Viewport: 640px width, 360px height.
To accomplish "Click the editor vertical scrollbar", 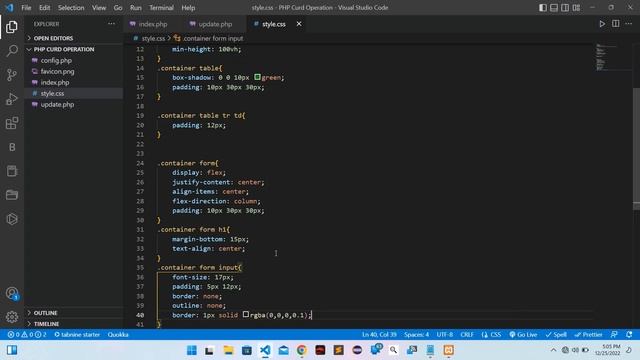I will click(636, 149).
